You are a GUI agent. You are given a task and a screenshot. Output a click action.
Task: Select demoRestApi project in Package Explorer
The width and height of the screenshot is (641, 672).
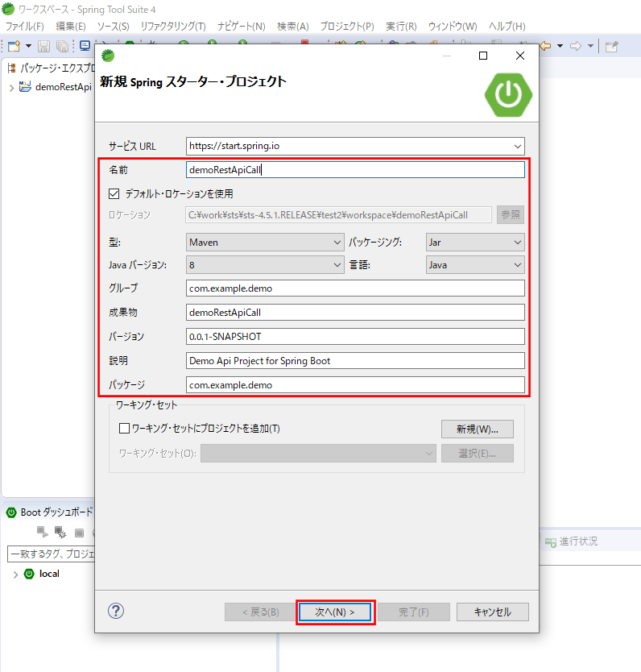click(64, 87)
